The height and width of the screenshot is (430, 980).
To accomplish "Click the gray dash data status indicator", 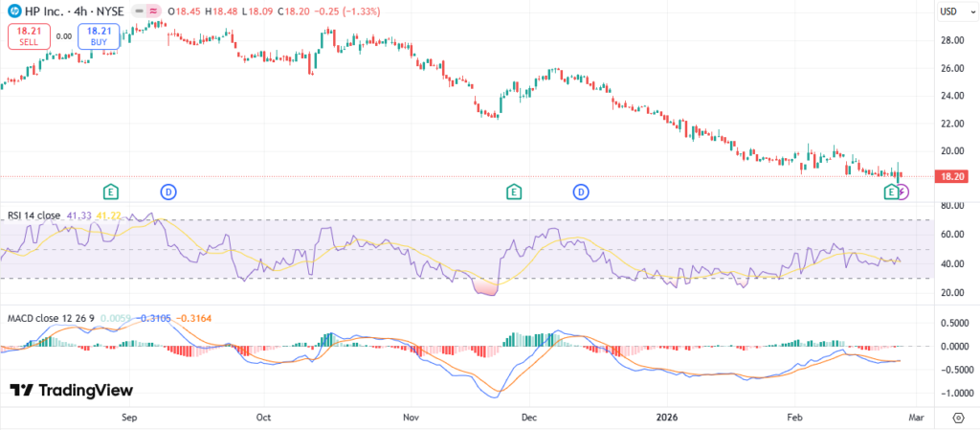I will click(x=139, y=11).
